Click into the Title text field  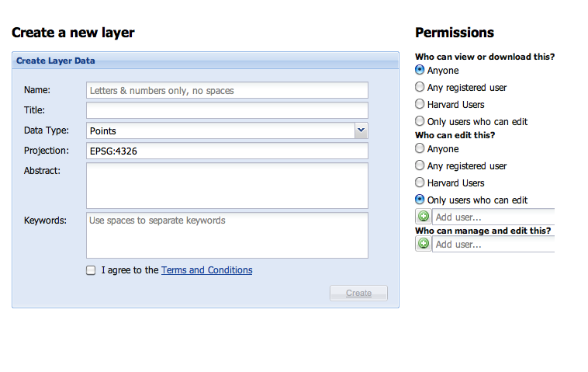click(x=227, y=110)
